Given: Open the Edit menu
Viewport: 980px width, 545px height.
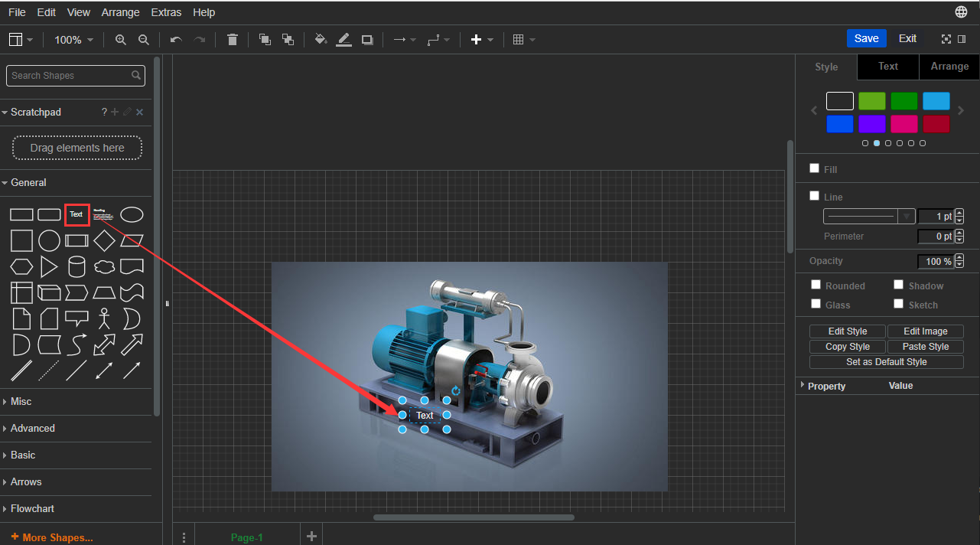Looking at the screenshot, I should pyautogui.click(x=47, y=12).
